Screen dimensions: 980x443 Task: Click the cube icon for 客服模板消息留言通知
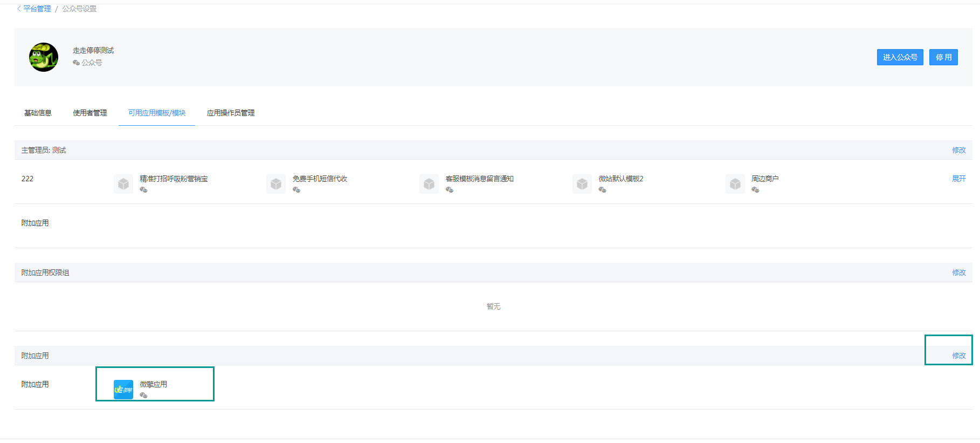tap(429, 184)
